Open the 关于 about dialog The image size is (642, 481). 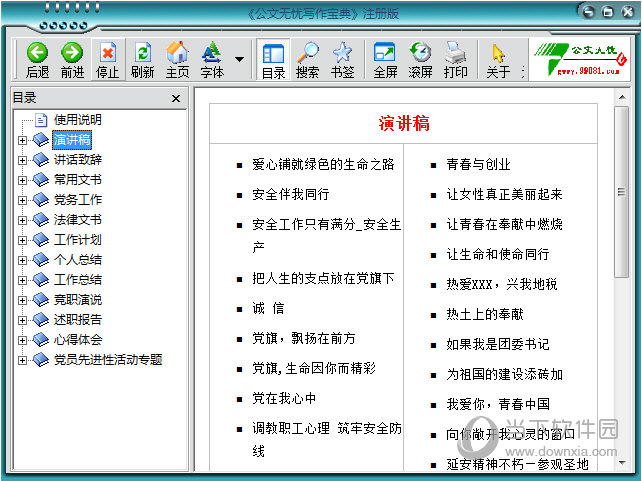point(498,60)
